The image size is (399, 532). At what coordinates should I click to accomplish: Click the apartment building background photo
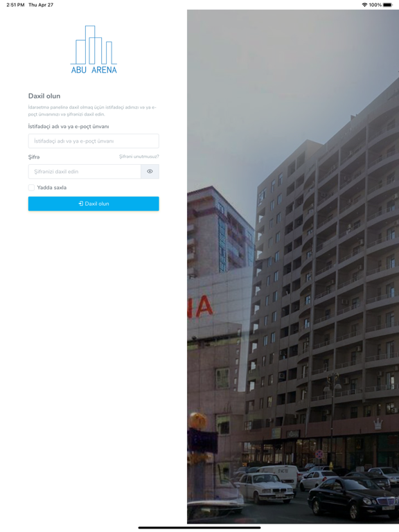pyautogui.click(x=293, y=266)
